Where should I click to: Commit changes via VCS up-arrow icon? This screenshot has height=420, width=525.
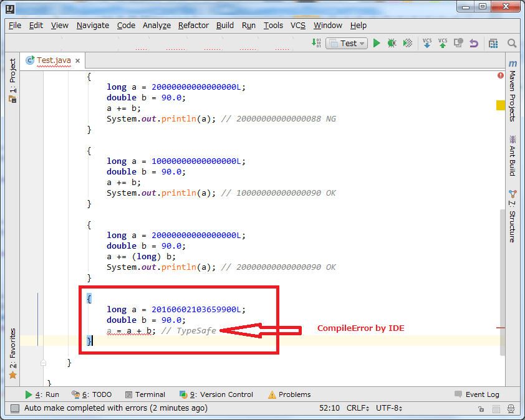click(x=443, y=43)
